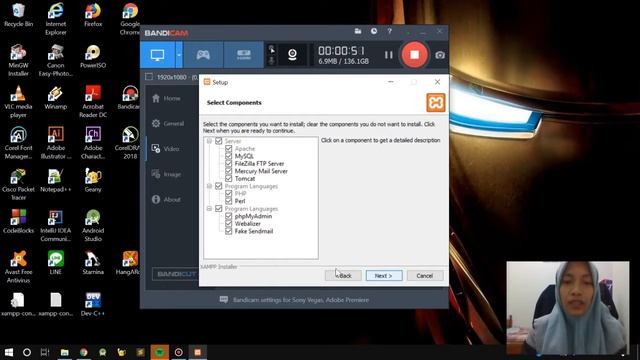
Task: Click the Bandicut button
Action: tap(176, 274)
